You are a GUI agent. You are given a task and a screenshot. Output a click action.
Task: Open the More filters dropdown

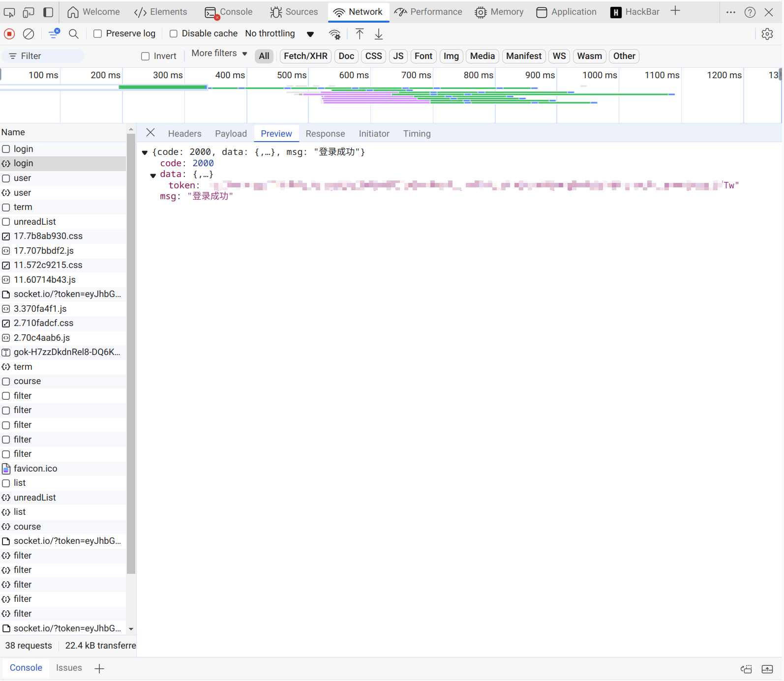[219, 53]
